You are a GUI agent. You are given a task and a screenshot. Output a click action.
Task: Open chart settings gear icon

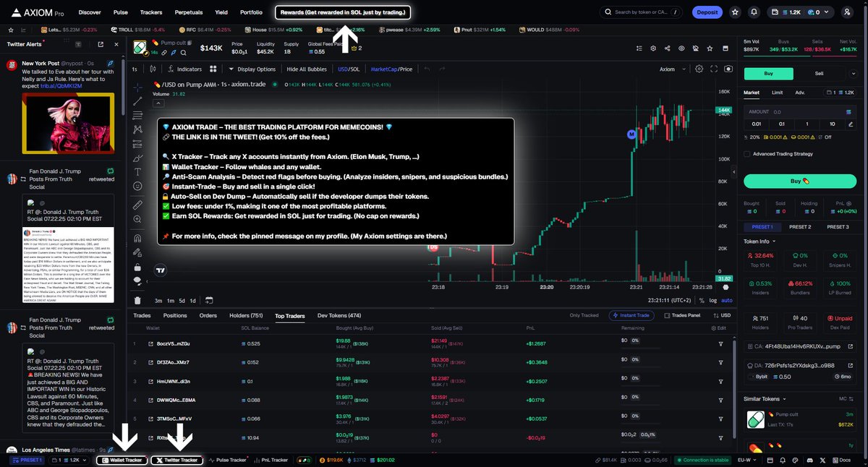699,69
